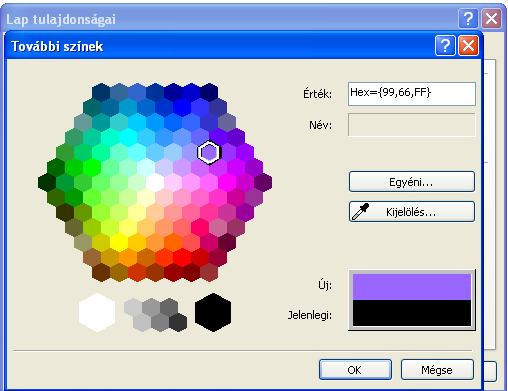508x391 pixels.
Task: Confirm the color with OK
Action: pos(355,370)
